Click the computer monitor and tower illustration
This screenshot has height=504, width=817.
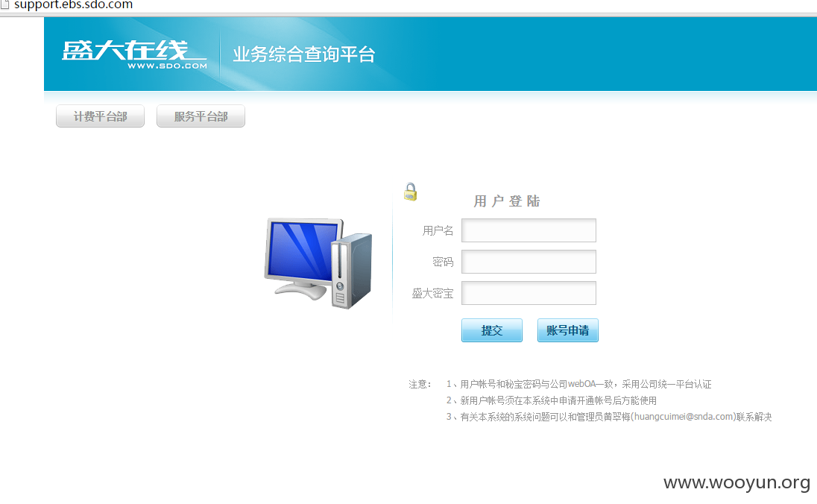pyautogui.click(x=318, y=263)
